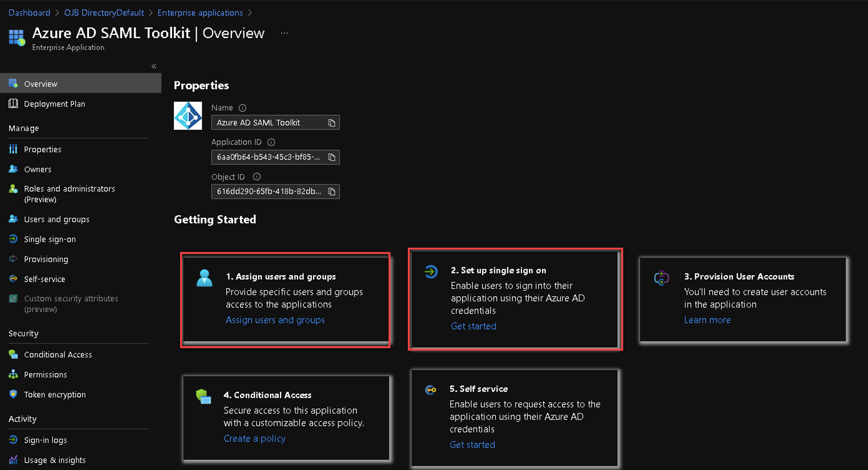Click the user icon in Assign users card
Viewport: 868px width, 470px height.
(205, 279)
